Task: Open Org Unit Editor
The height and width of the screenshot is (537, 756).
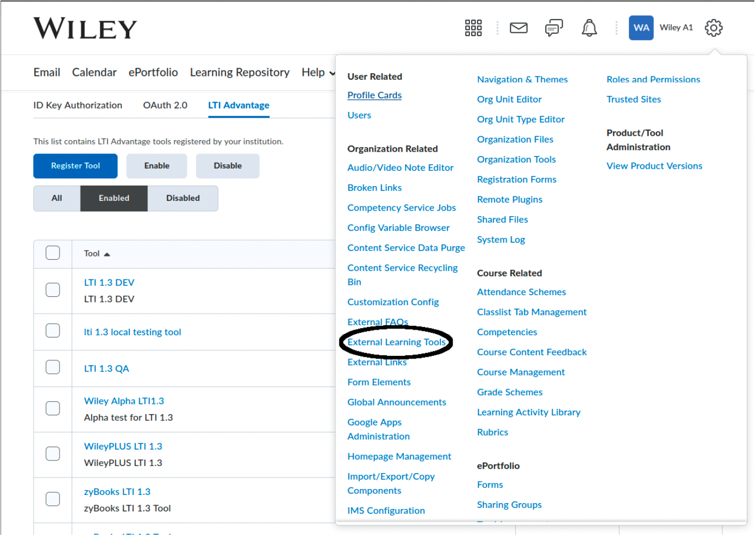Action: point(509,100)
